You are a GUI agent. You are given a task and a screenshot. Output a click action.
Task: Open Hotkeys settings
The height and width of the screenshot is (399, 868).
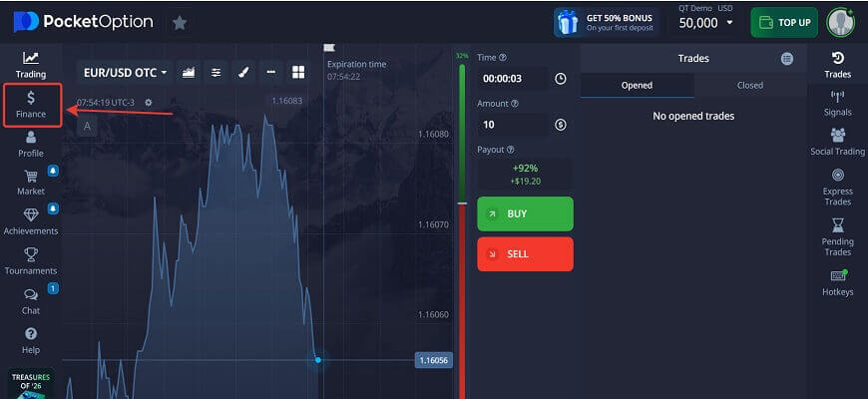[837, 282]
